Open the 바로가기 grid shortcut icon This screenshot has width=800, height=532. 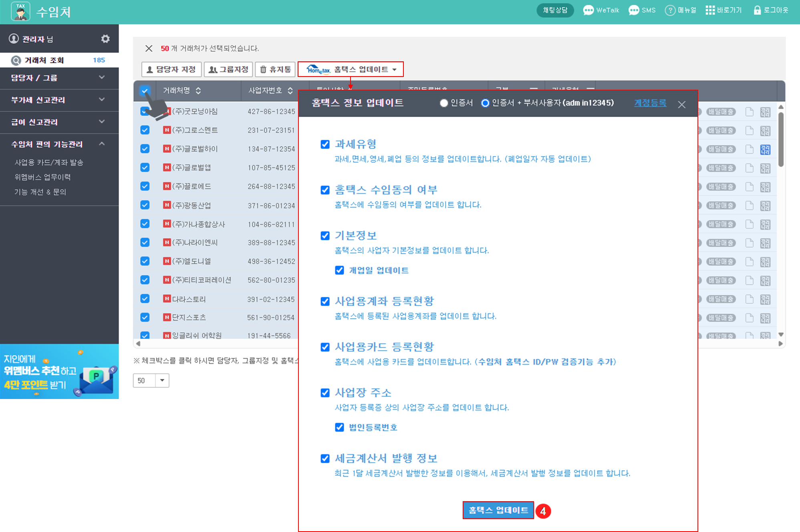(x=710, y=10)
